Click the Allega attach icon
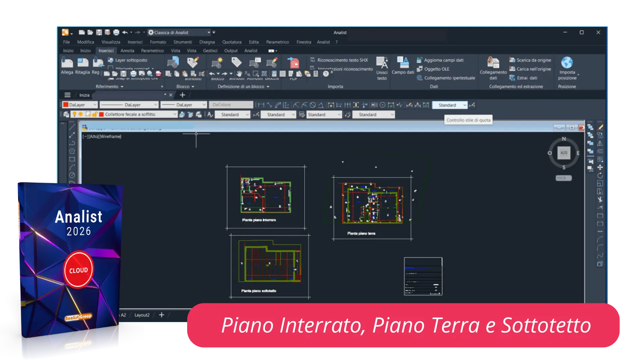The width and height of the screenshot is (644, 362). point(67,63)
